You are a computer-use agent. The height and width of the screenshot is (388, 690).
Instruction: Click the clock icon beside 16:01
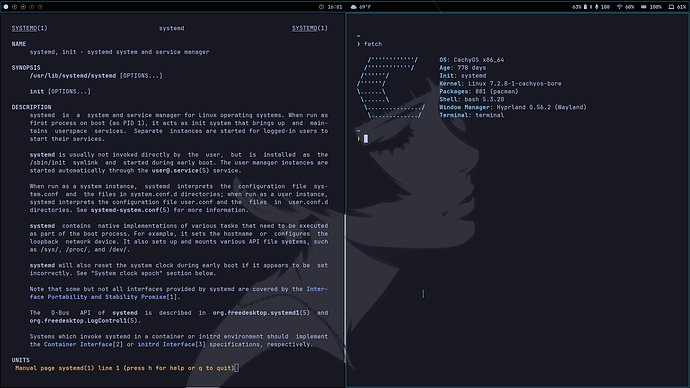point(321,7)
